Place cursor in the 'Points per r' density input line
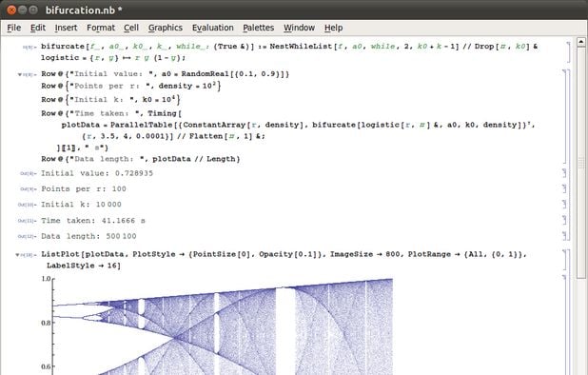 pyautogui.click(x=131, y=86)
